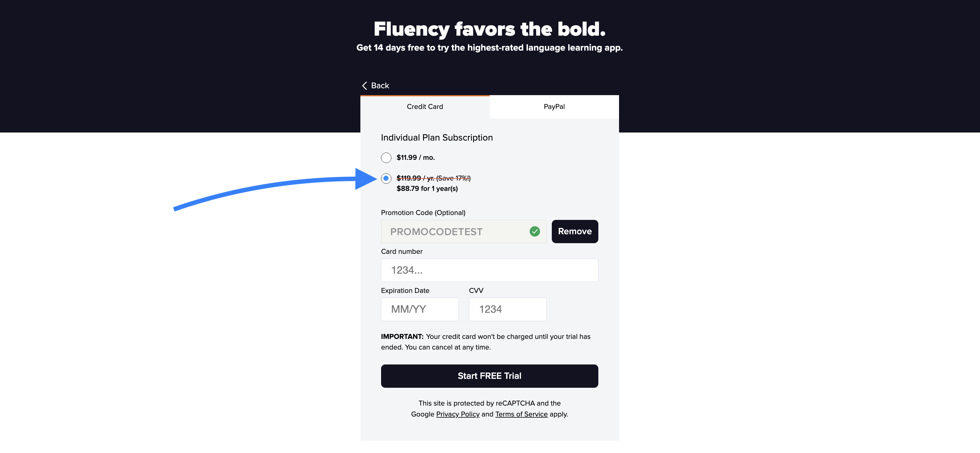
Task: Focus the Card number input field
Action: [x=489, y=270]
